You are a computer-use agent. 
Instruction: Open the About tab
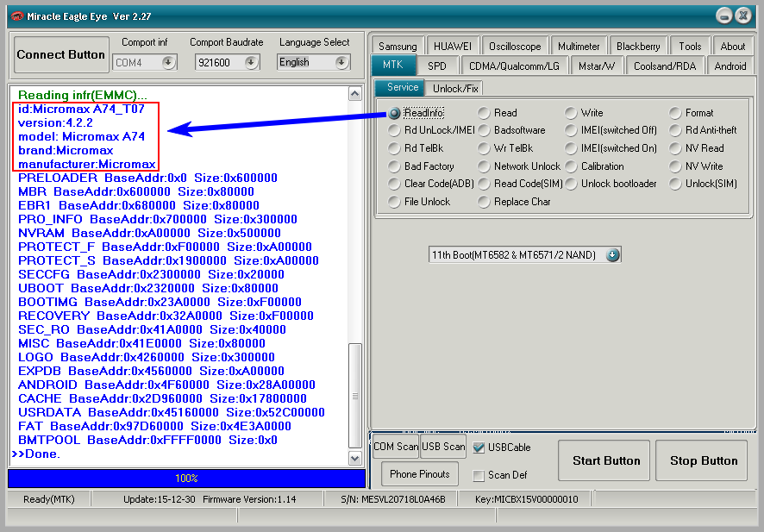[x=733, y=47]
